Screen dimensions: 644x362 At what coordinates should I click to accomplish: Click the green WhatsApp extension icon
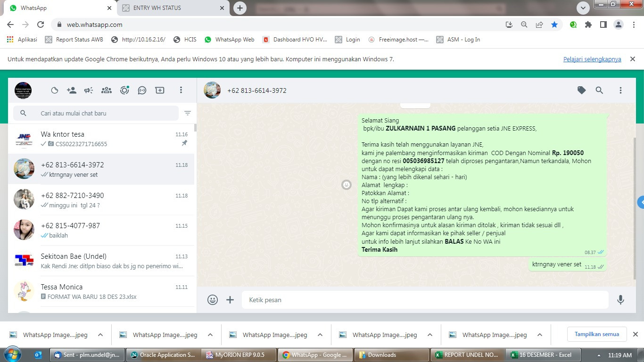(x=573, y=25)
